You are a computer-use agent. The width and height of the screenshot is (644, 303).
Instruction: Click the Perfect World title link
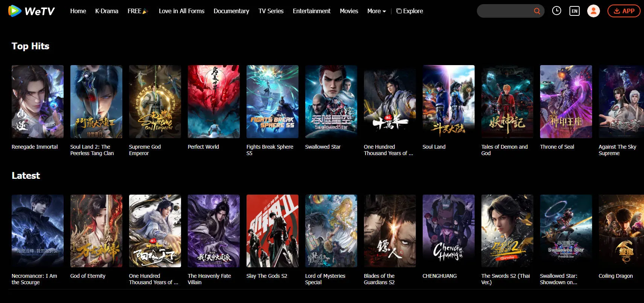click(x=203, y=147)
